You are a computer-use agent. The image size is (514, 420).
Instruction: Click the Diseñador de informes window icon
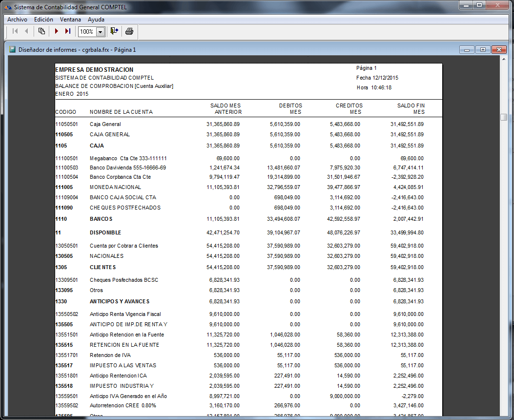click(12, 49)
